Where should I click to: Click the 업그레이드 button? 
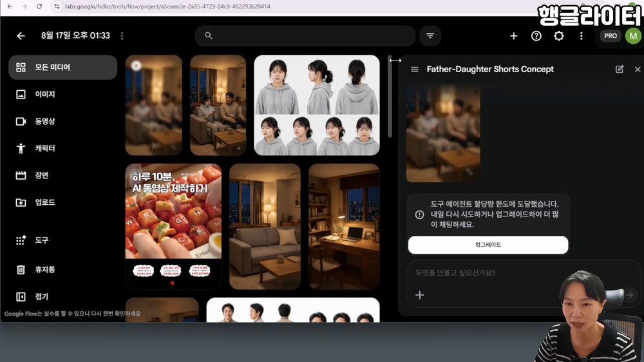[x=488, y=245]
